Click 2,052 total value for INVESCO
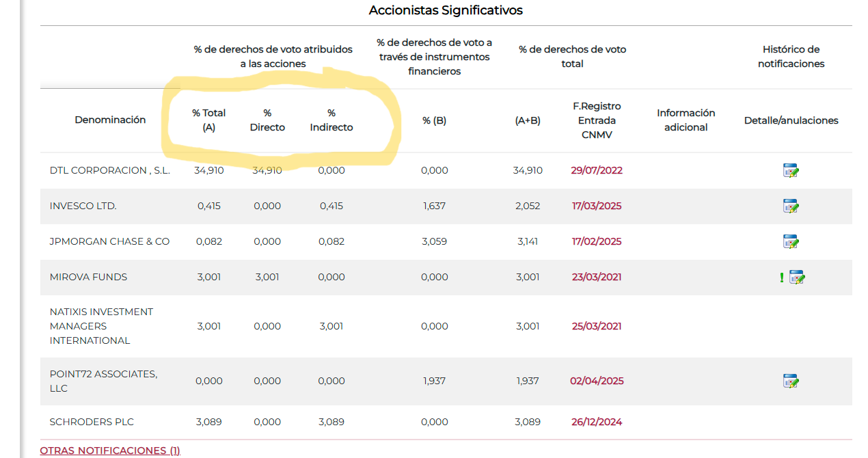This screenshot has height=458, width=868. (x=528, y=206)
